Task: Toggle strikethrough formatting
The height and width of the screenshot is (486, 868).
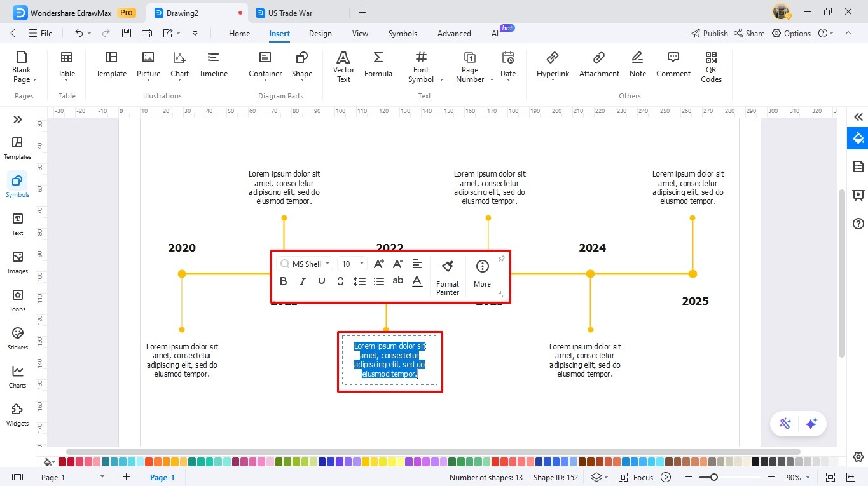Action: pos(341,281)
